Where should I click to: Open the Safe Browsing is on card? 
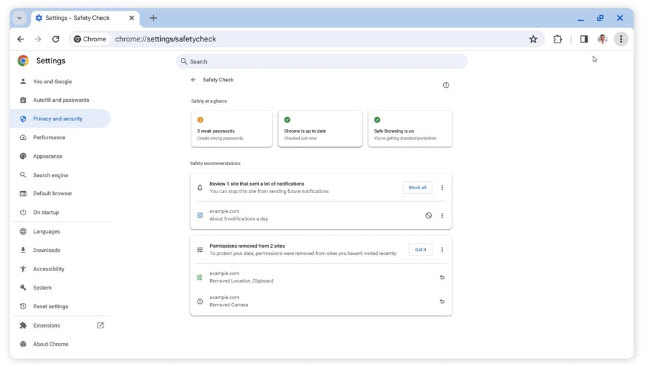point(410,129)
